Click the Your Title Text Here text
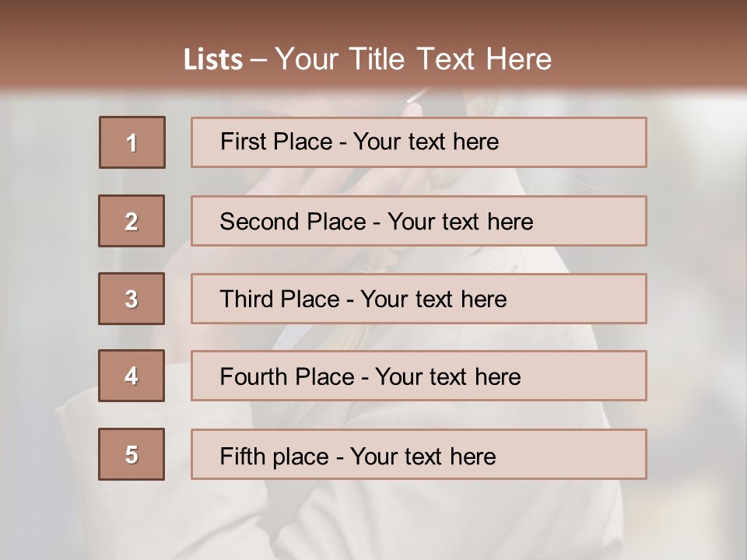747x560 pixels. coord(413,59)
